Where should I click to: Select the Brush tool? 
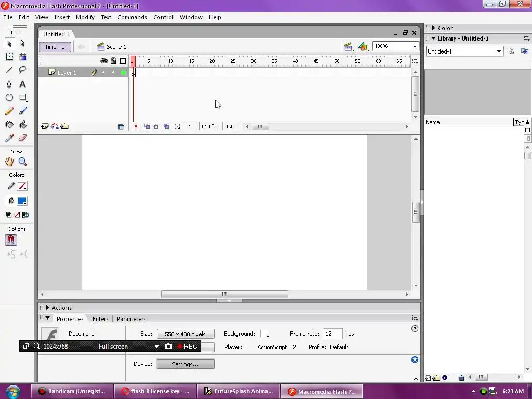click(23, 111)
